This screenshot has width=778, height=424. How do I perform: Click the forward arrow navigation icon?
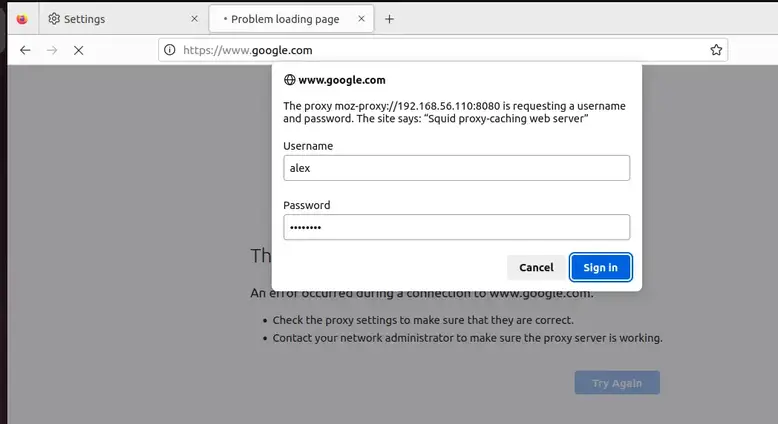click(52, 50)
